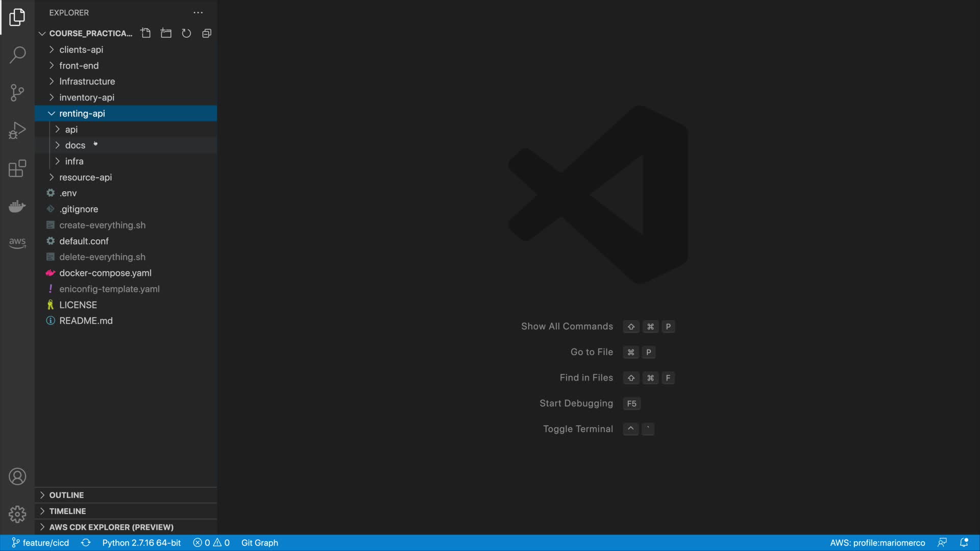Collapse all folders in Explorer
Image resolution: width=980 pixels, height=551 pixels.
pyautogui.click(x=207, y=33)
